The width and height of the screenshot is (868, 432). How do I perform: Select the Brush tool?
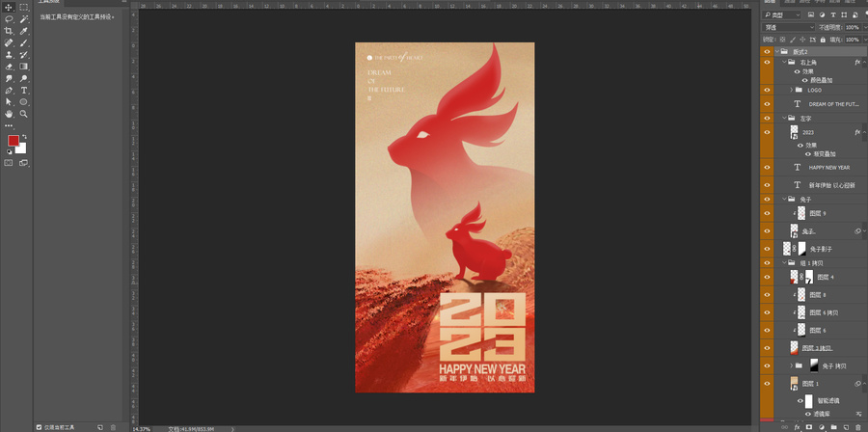pos(24,43)
